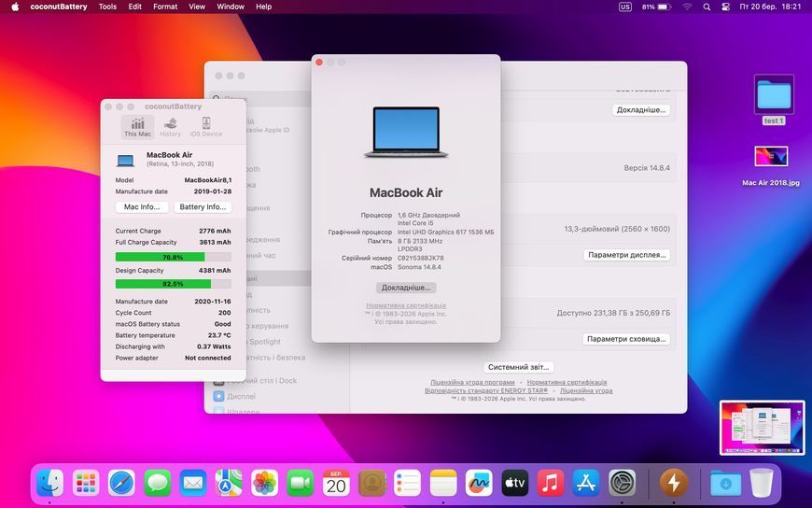Screen dimensions: 812x508
Task: Open App Store from the dock
Action: [586, 483]
